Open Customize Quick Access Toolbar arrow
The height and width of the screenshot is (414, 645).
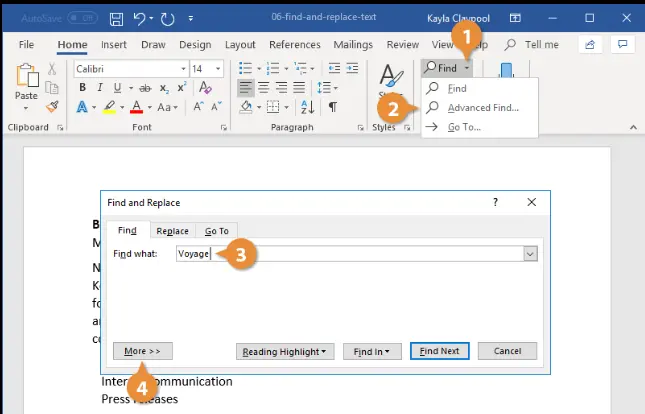coord(190,19)
